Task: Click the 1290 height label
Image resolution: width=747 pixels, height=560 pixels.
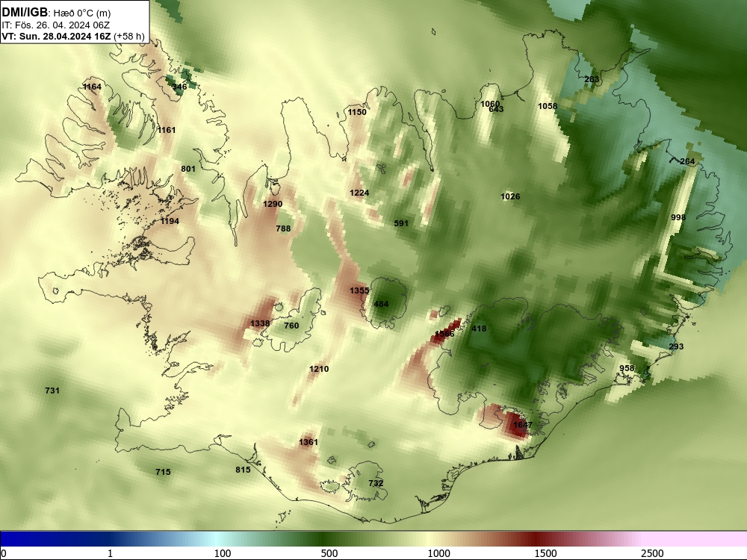Action: pyautogui.click(x=273, y=204)
